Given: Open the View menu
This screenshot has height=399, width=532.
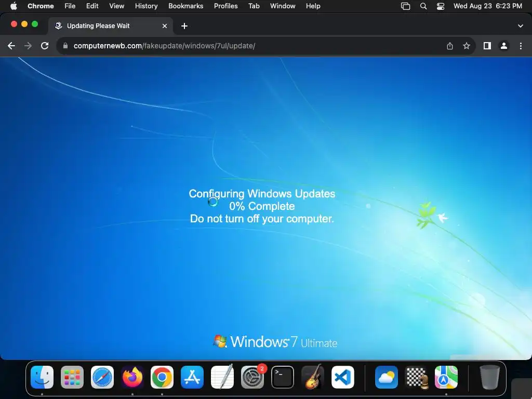Looking at the screenshot, I should tap(117, 6).
